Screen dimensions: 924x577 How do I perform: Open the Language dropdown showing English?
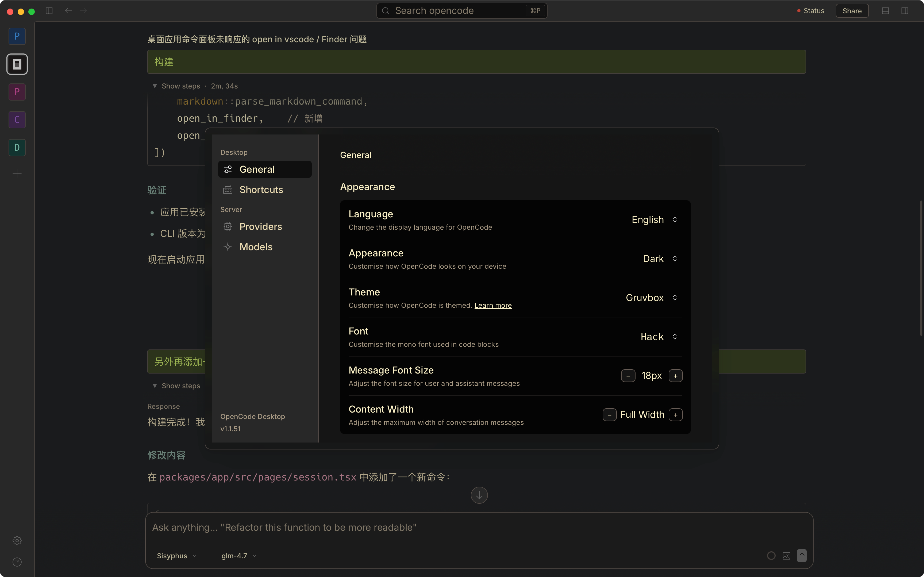pos(655,220)
